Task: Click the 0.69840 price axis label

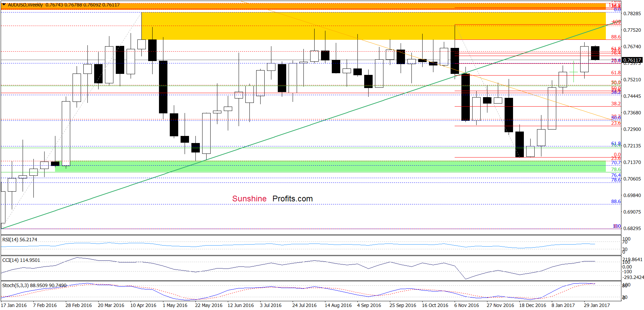Action: (x=632, y=195)
